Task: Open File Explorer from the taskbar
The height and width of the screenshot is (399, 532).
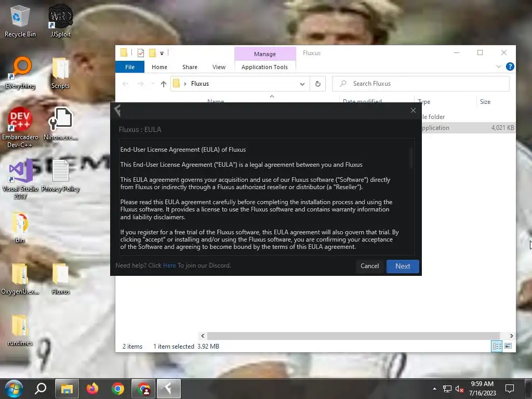Action: 67,389
